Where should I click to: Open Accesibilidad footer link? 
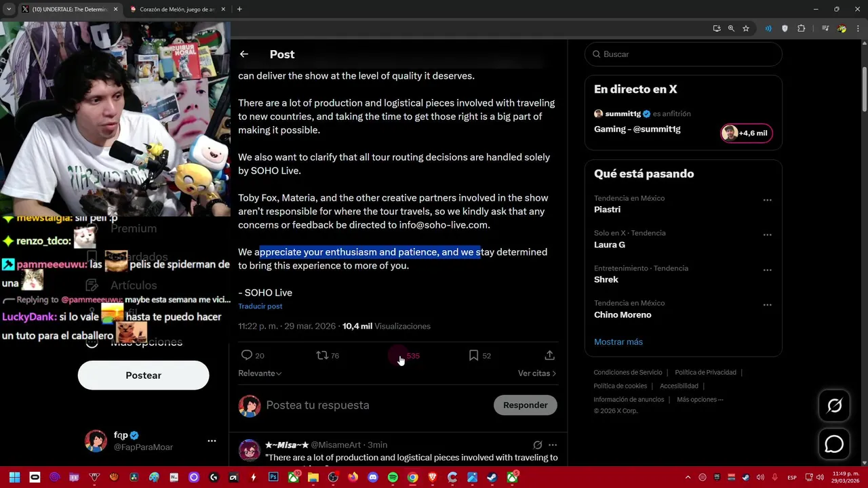coord(679,386)
